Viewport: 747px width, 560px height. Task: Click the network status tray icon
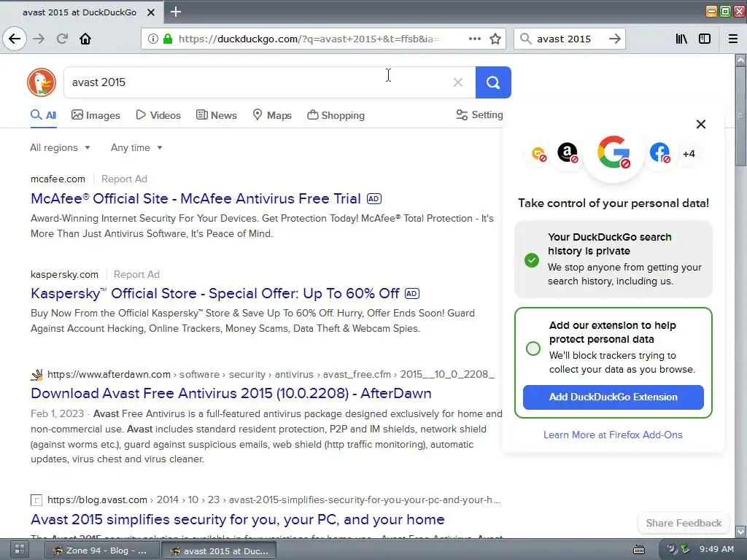pyautogui.click(x=686, y=549)
